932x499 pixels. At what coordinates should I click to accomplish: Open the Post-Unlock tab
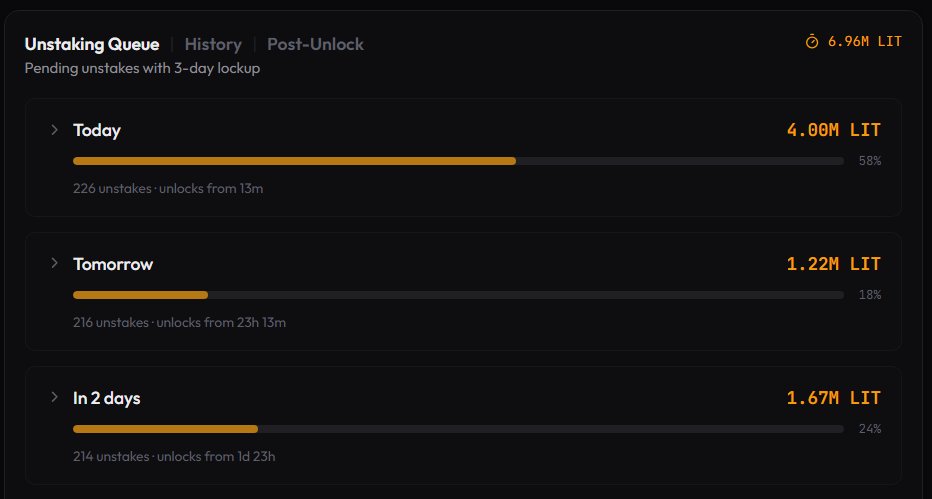(x=315, y=45)
